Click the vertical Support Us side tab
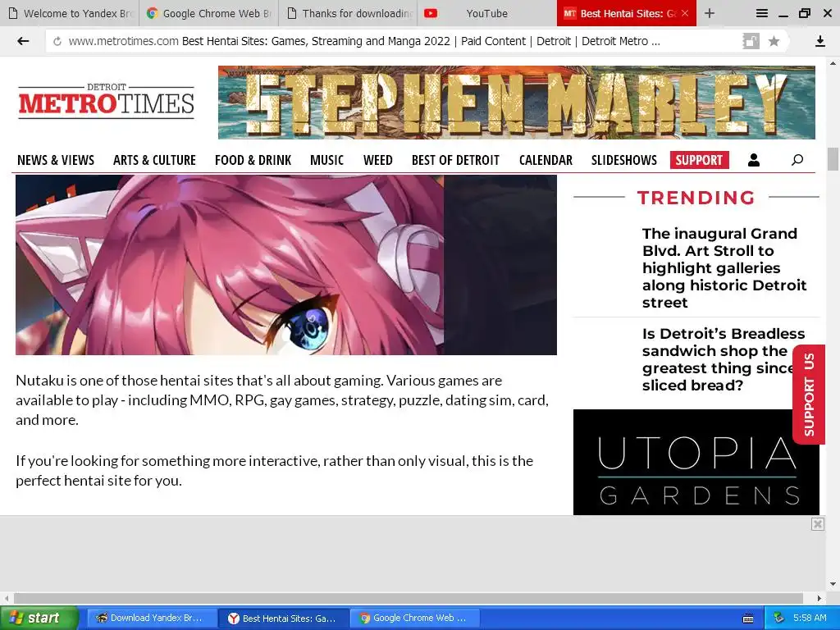Screen dimensions: 840x630 pos(809,395)
